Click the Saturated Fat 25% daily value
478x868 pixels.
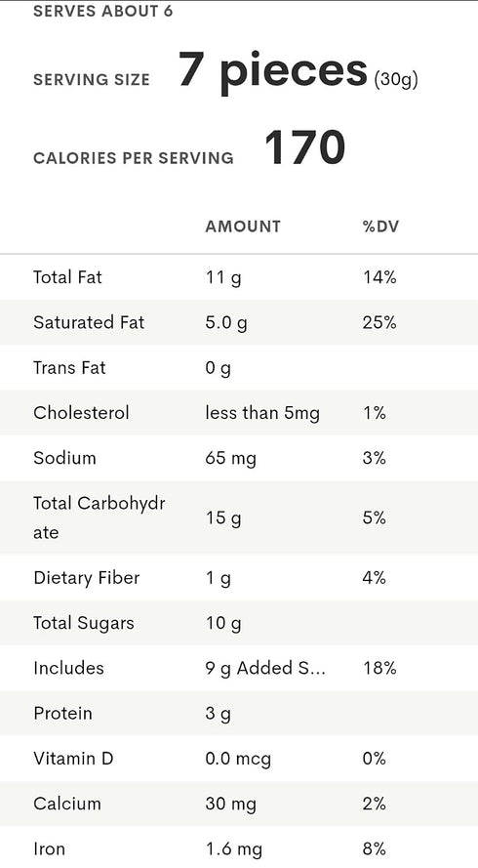(x=379, y=322)
